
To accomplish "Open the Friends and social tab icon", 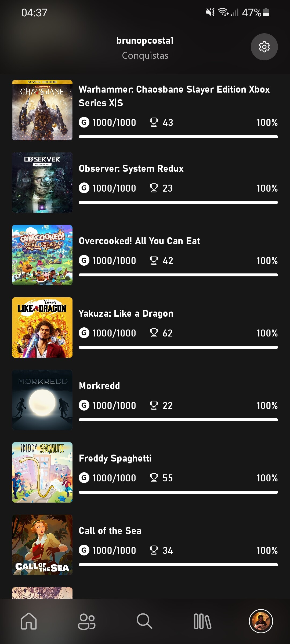I will (x=87, y=621).
